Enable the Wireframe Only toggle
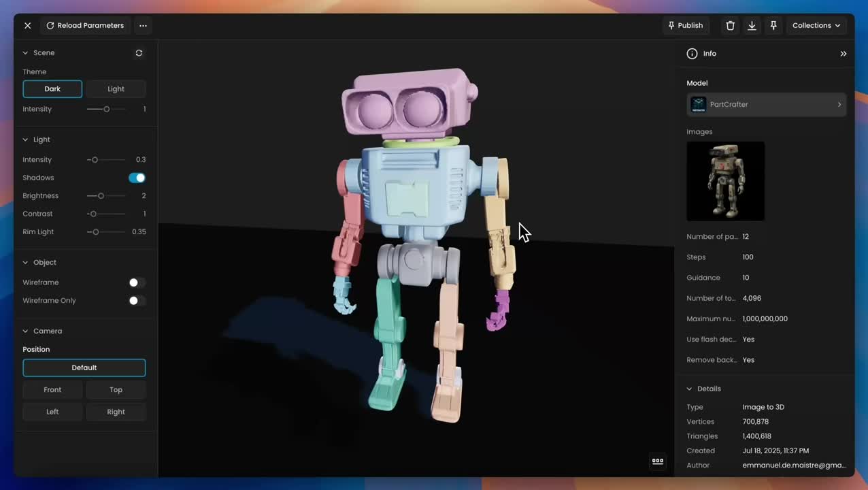This screenshot has width=868, height=490. [x=137, y=300]
